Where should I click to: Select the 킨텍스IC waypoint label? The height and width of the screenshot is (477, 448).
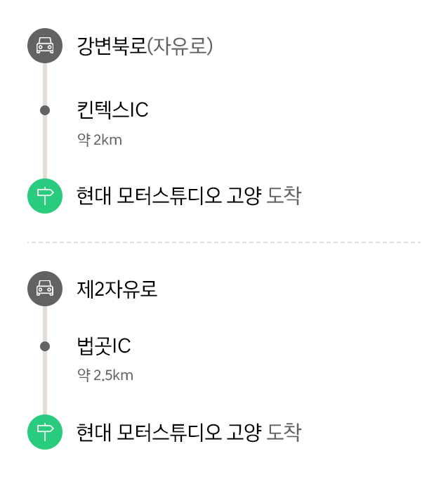pyautogui.click(x=112, y=110)
